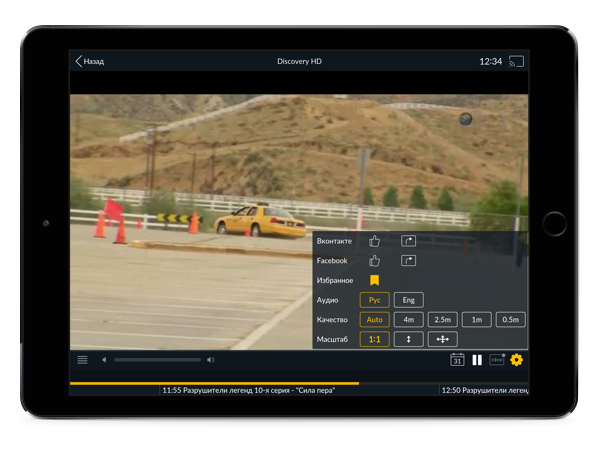Select full stretch scale mode
Screen dimensions: 600x450
[x=442, y=339]
